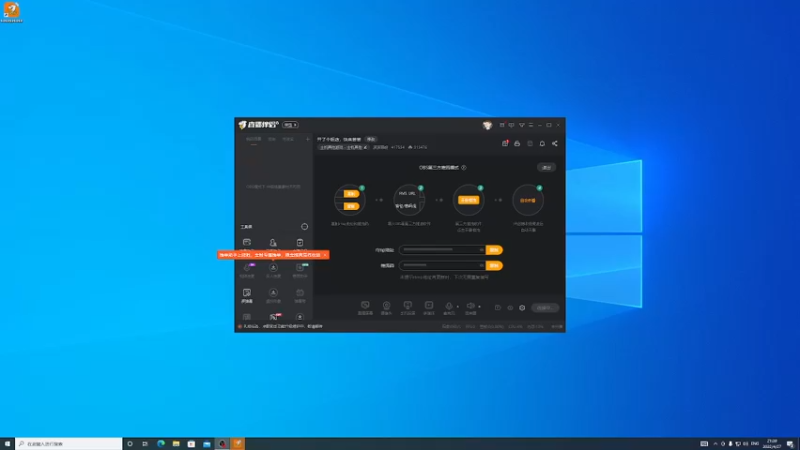Open the mode pill beside the app logo

pos(290,125)
